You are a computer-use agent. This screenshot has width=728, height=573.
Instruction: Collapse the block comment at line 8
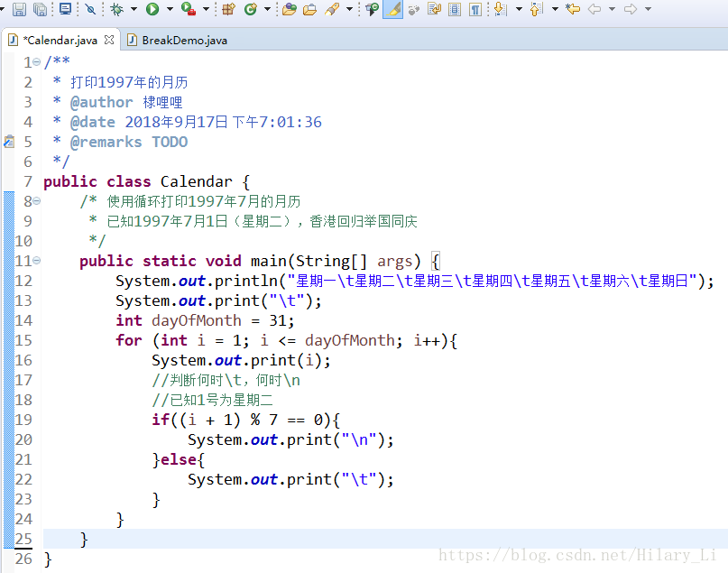point(37,201)
